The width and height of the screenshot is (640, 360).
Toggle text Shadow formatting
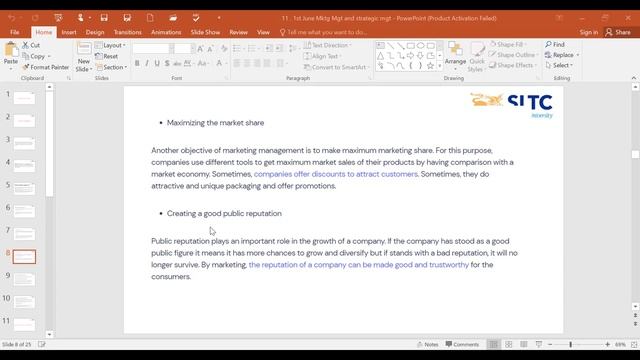tap(167, 63)
